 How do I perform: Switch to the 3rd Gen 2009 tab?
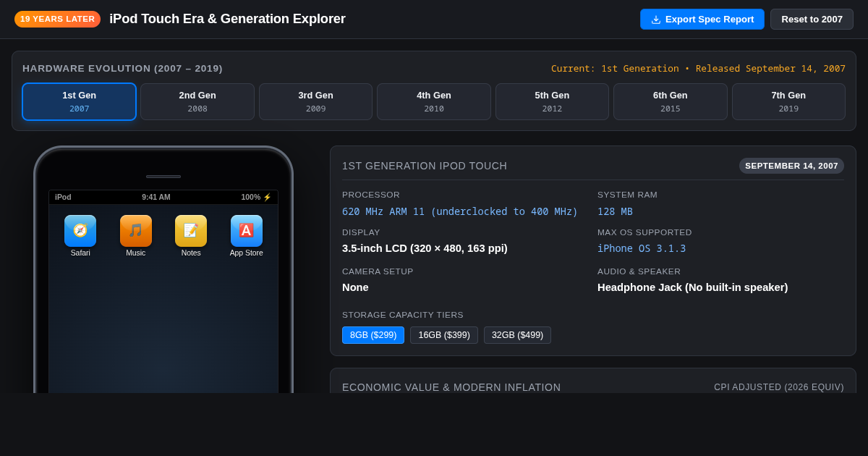315,101
